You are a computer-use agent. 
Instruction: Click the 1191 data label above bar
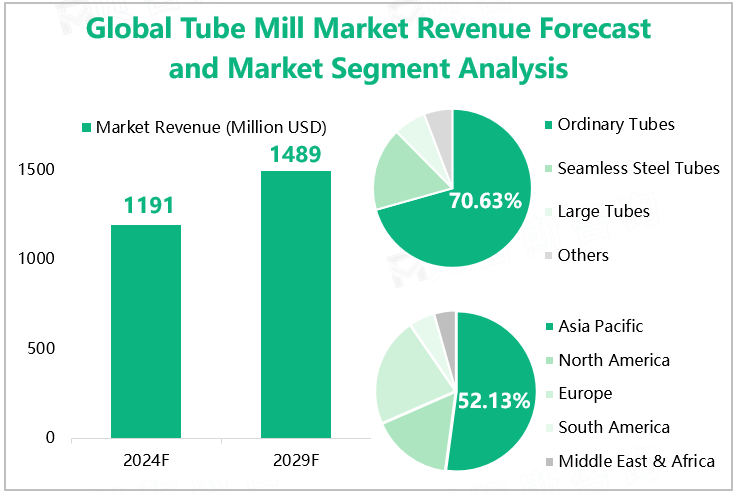pos(149,207)
